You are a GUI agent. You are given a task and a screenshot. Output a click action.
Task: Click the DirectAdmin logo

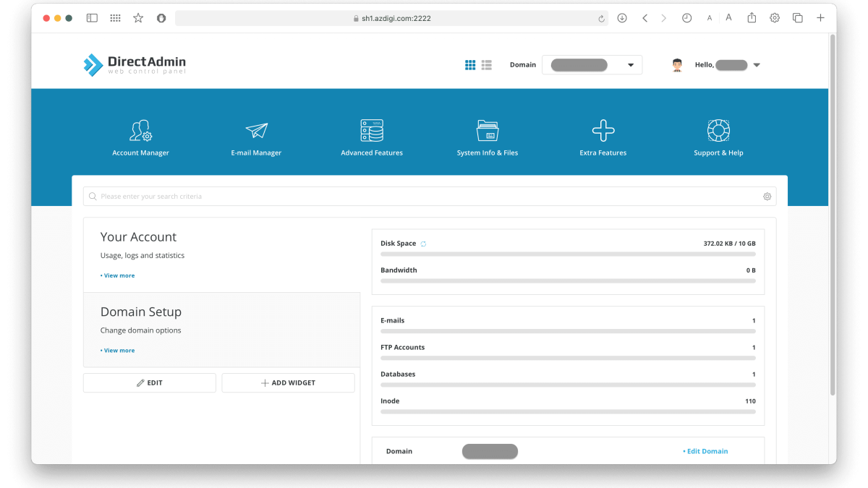(135, 65)
